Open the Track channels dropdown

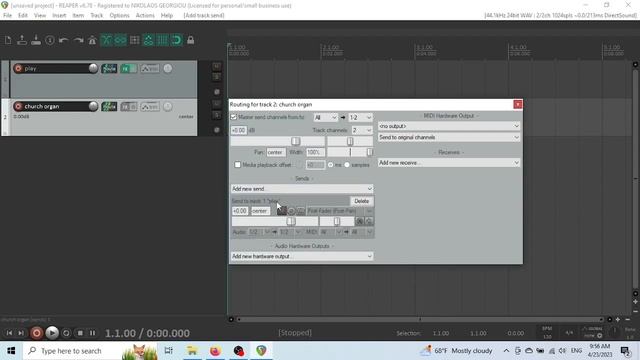coord(362,130)
